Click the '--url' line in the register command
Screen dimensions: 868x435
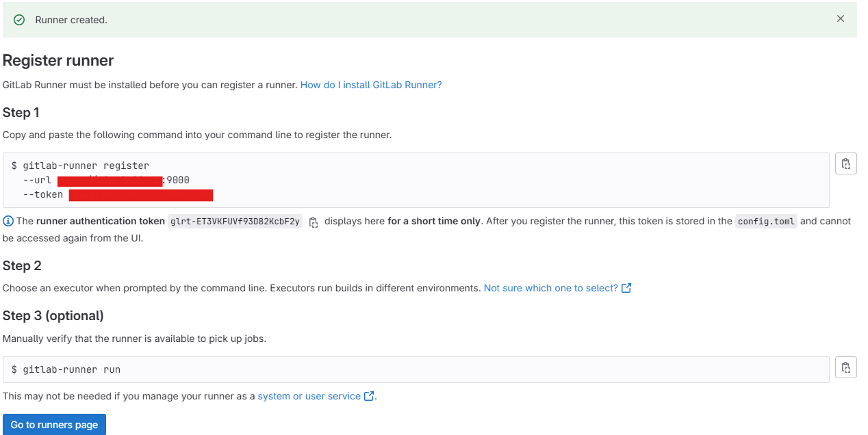(106, 180)
